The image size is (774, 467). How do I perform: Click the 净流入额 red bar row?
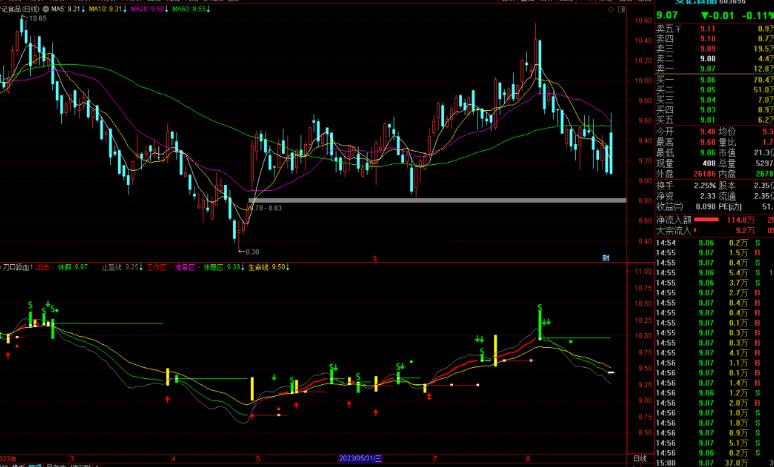(x=715, y=220)
